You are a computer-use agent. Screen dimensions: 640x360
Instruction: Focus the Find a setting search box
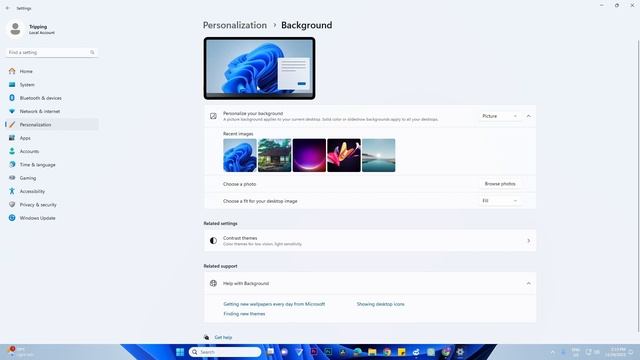tap(51, 52)
